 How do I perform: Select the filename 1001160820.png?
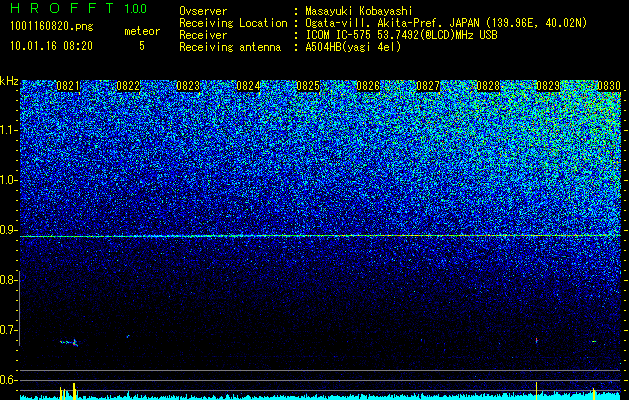point(52,26)
